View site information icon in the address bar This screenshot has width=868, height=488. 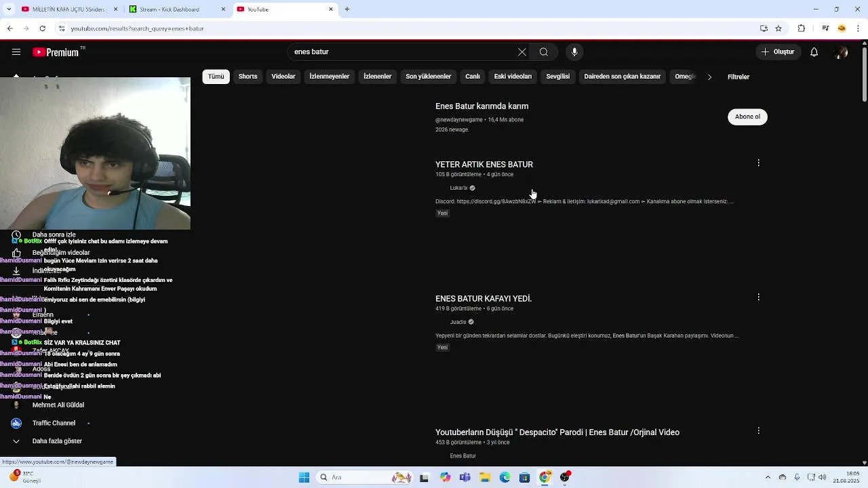[62, 28]
